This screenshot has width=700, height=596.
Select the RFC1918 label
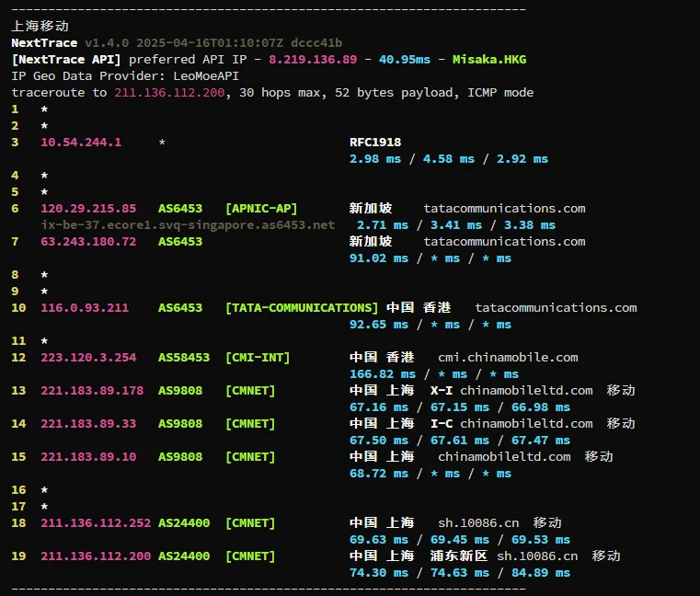pos(375,143)
